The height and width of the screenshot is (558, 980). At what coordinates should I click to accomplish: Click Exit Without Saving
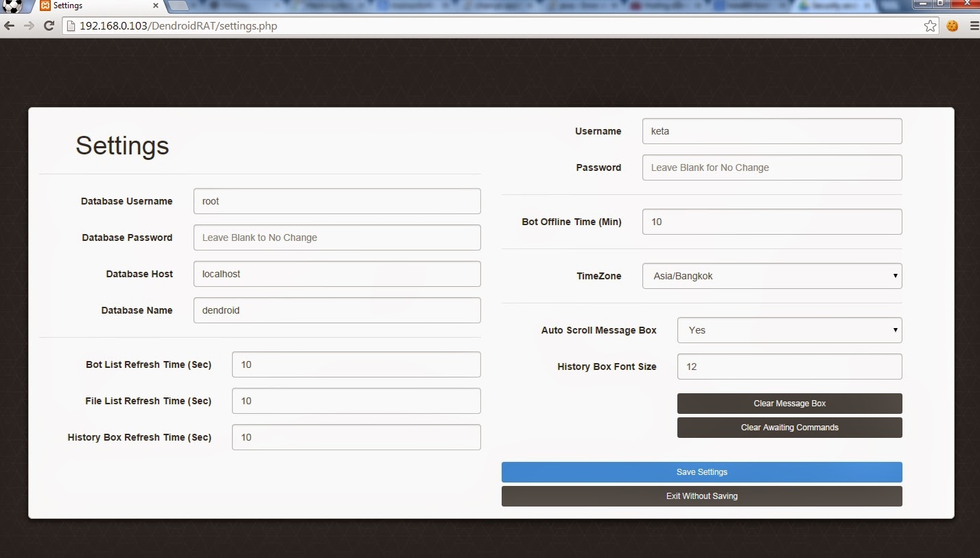[701, 496]
